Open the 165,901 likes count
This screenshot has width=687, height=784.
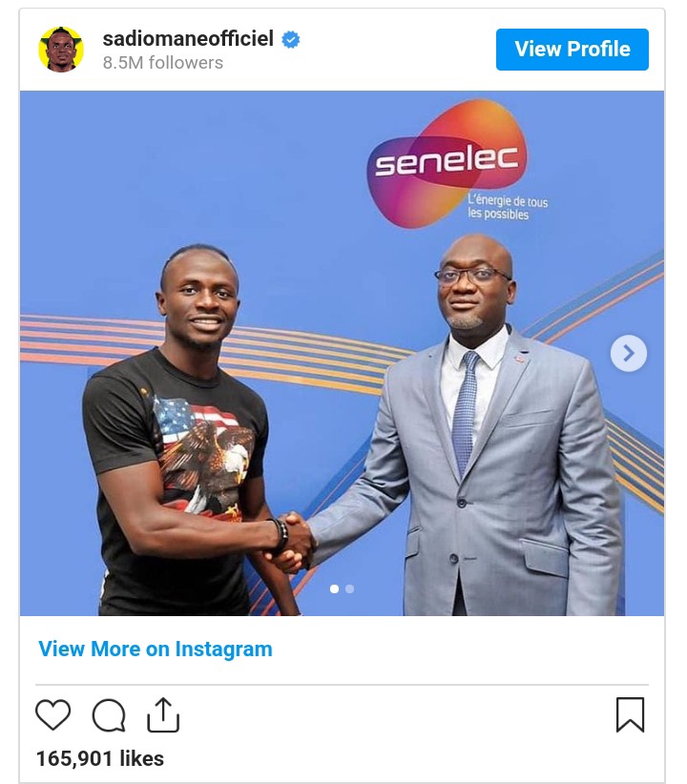(100, 758)
